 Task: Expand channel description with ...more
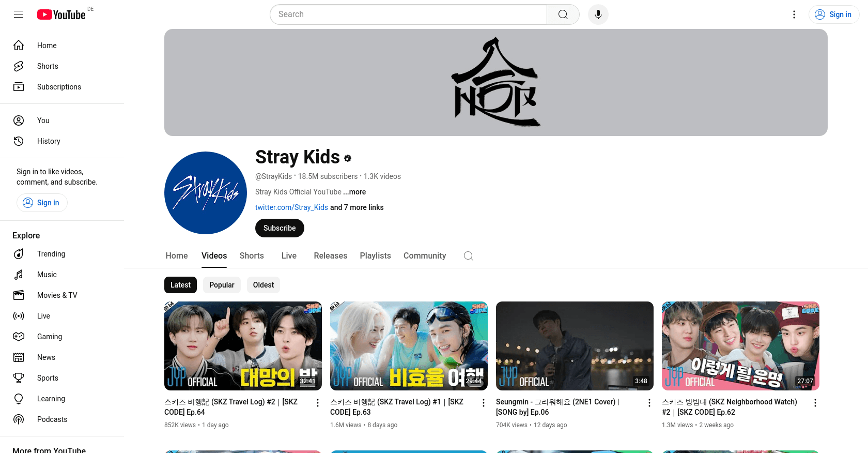354,192
